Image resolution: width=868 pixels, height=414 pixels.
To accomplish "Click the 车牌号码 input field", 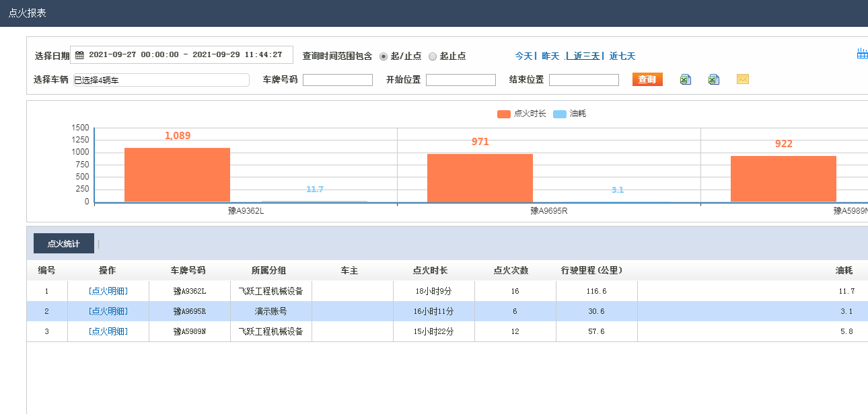I will pyautogui.click(x=337, y=80).
